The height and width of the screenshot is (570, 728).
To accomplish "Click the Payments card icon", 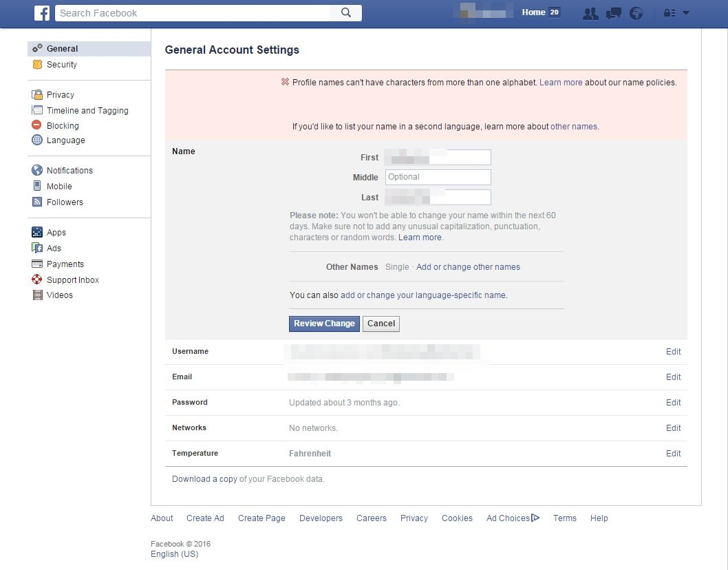I will pyautogui.click(x=37, y=264).
